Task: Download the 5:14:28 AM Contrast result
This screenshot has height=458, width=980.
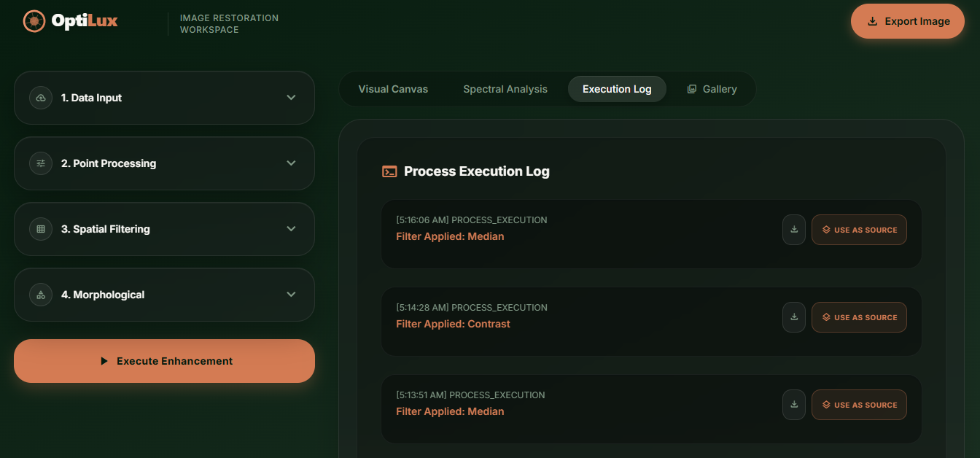Action: 794,317
